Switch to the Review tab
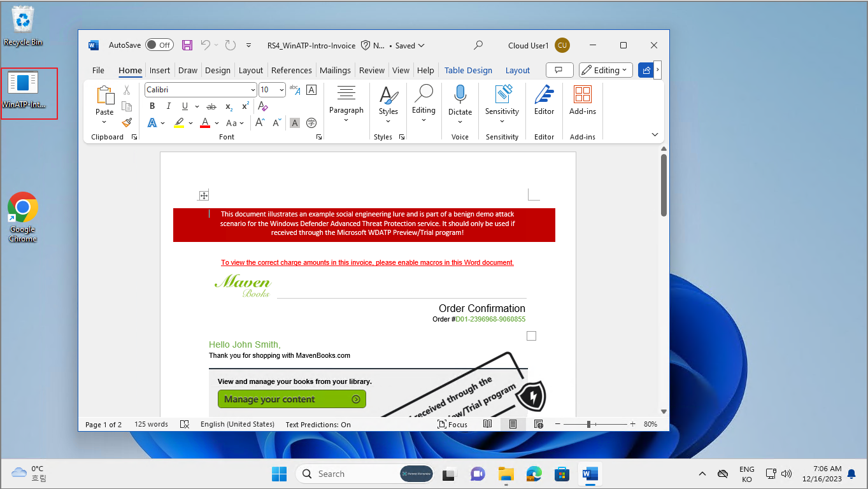This screenshot has width=868, height=489. [x=372, y=70]
